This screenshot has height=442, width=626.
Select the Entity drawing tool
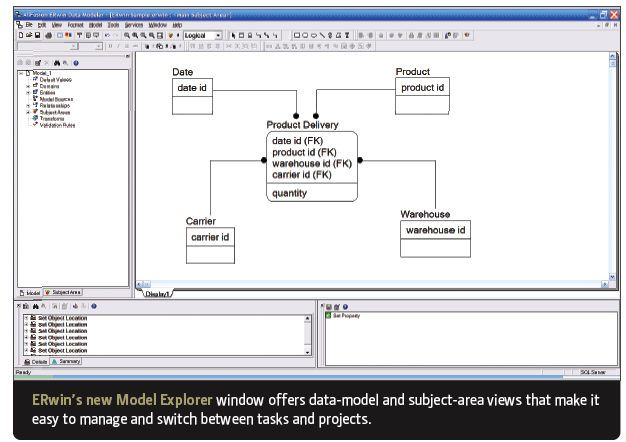click(242, 35)
